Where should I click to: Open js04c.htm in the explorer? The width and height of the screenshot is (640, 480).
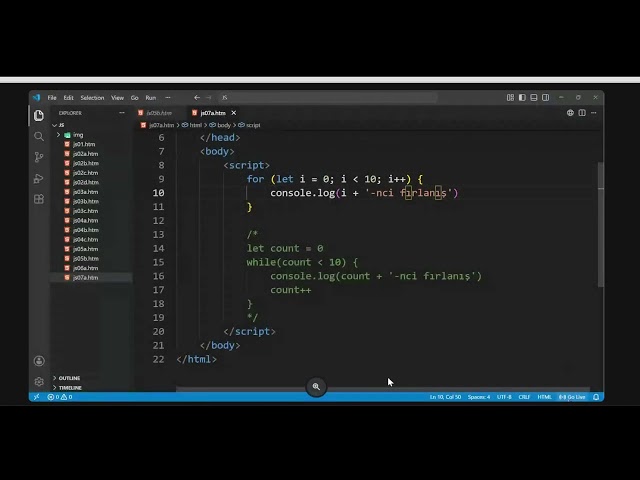85,239
